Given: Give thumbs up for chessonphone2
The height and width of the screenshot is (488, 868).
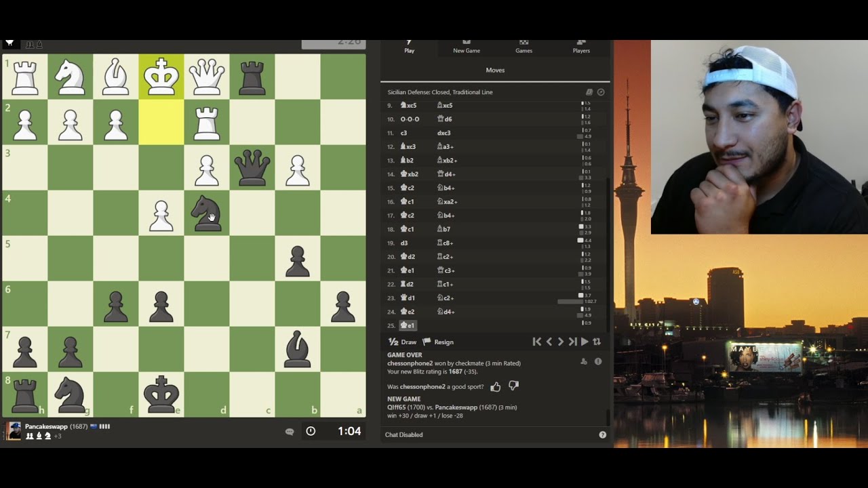Looking at the screenshot, I should coord(496,386).
